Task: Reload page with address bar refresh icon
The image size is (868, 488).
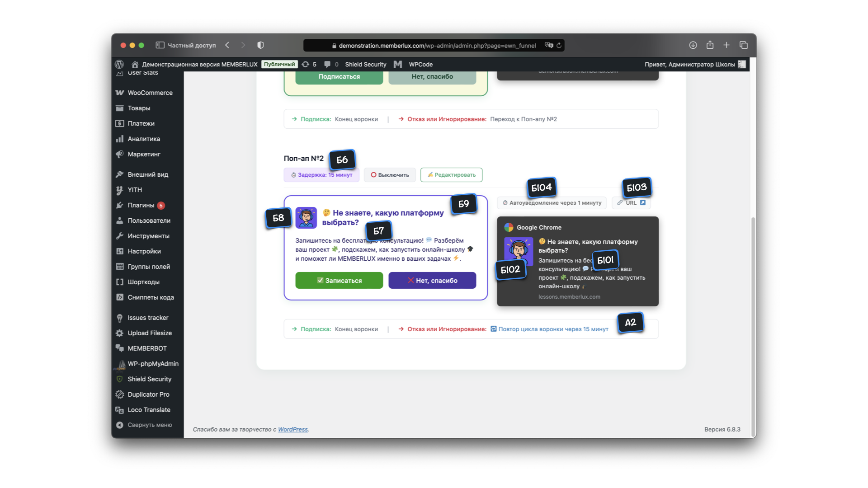Action: pos(559,46)
